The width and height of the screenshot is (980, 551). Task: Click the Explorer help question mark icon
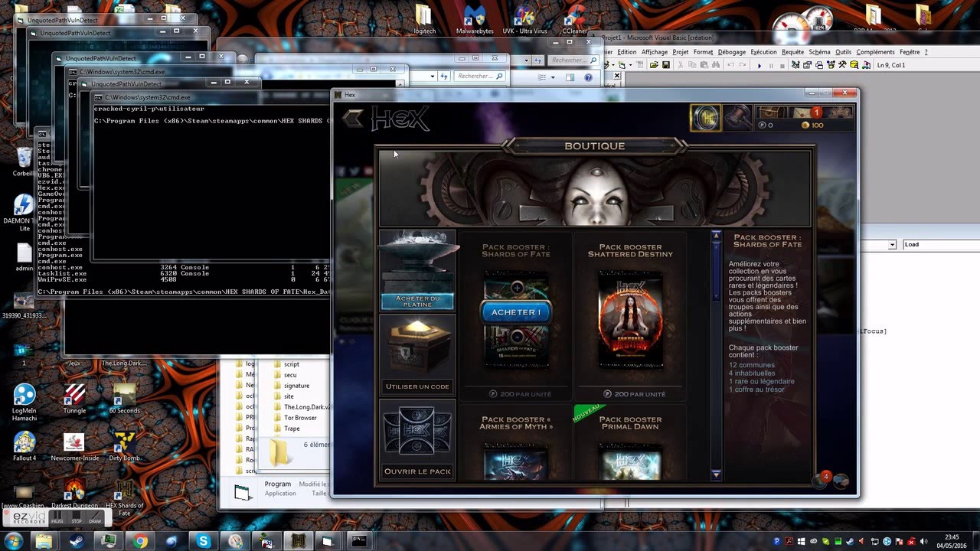coord(588,77)
